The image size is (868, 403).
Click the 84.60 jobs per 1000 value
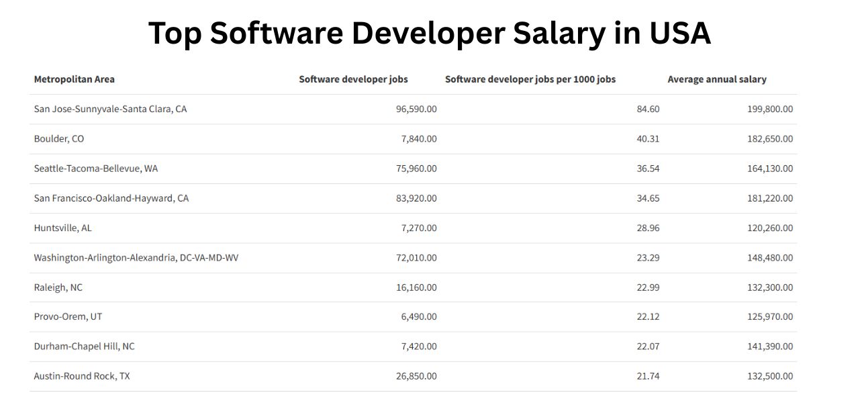coord(648,109)
